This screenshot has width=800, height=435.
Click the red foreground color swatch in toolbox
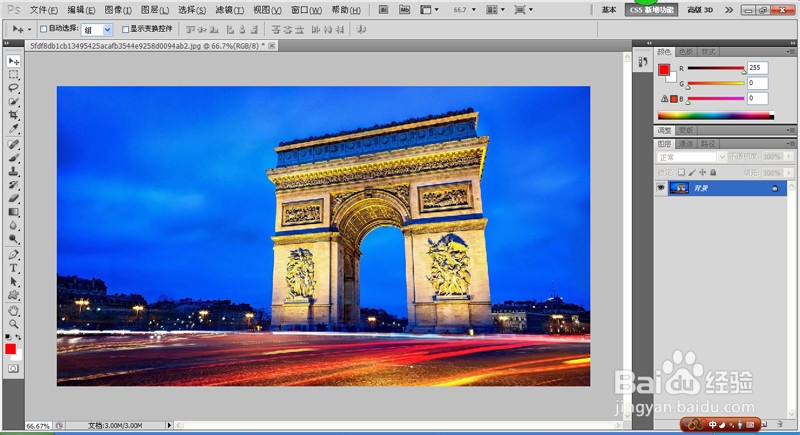coord(10,349)
